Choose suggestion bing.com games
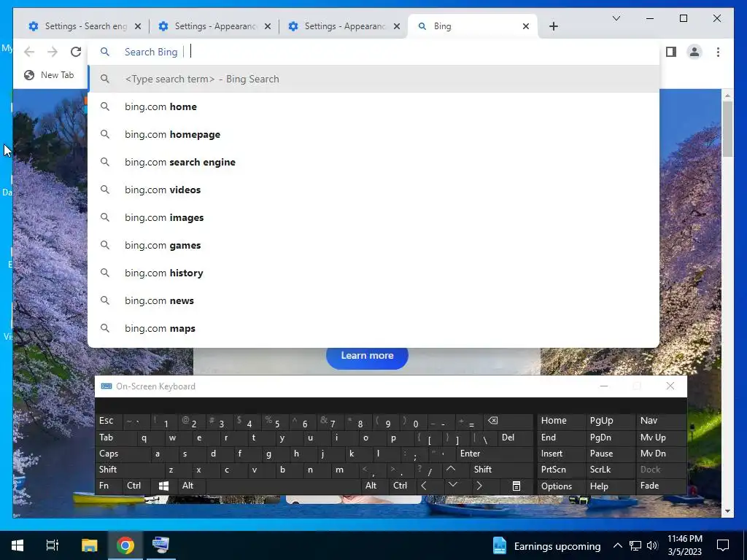 (x=373, y=245)
